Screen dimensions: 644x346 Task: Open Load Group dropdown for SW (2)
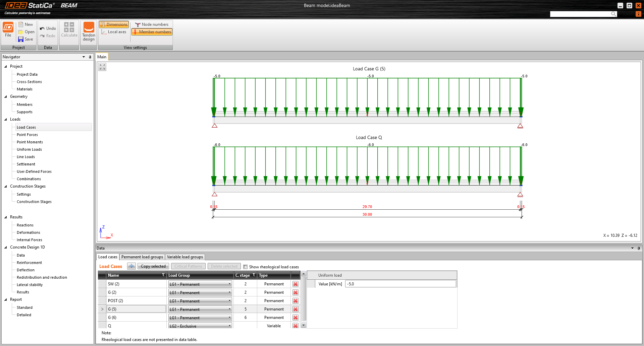pyautogui.click(x=229, y=284)
